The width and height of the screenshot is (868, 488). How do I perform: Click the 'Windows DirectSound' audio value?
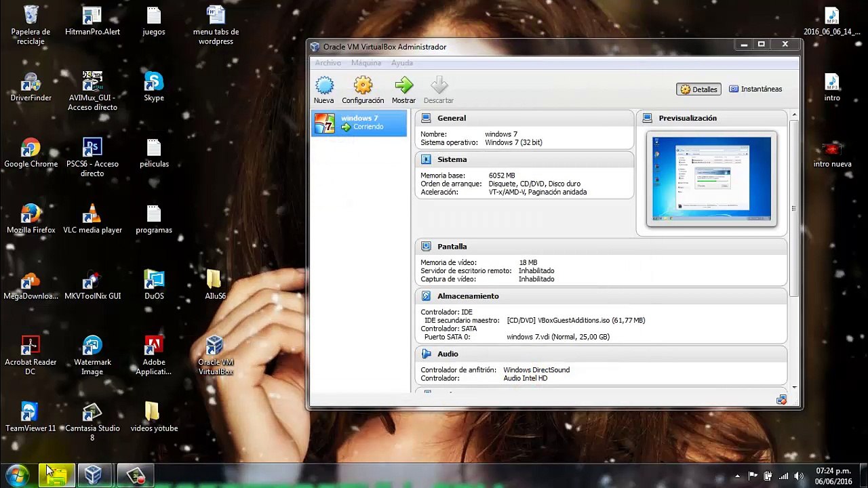[x=536, y=370]
